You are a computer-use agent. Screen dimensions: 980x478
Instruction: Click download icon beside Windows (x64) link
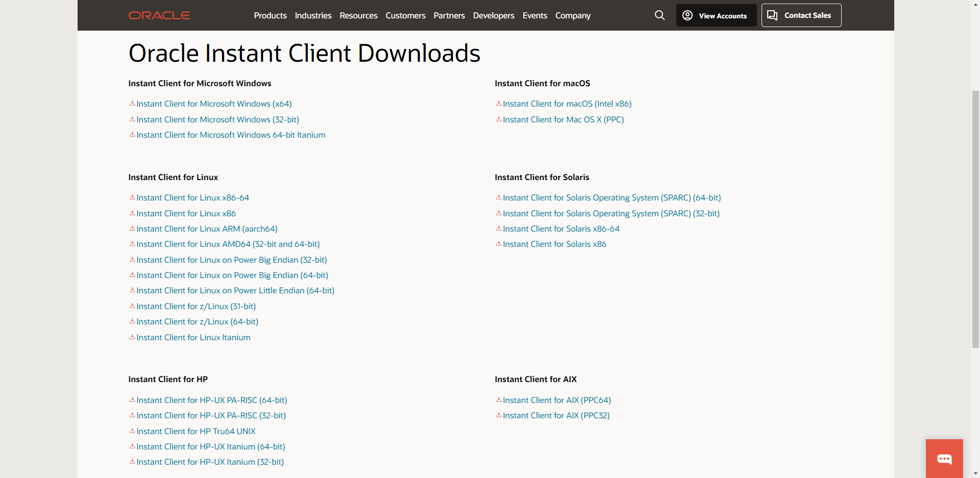132,103
